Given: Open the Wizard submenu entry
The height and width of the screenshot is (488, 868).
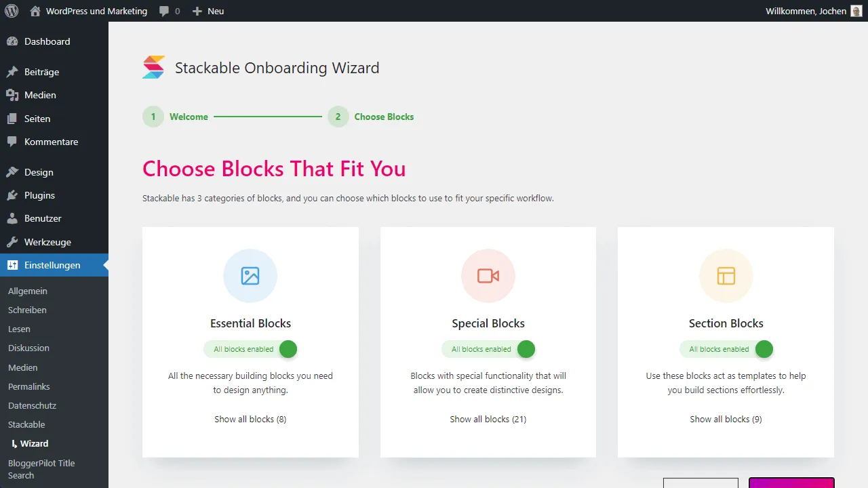Looking at the screenshot, I should coord(34,443).
